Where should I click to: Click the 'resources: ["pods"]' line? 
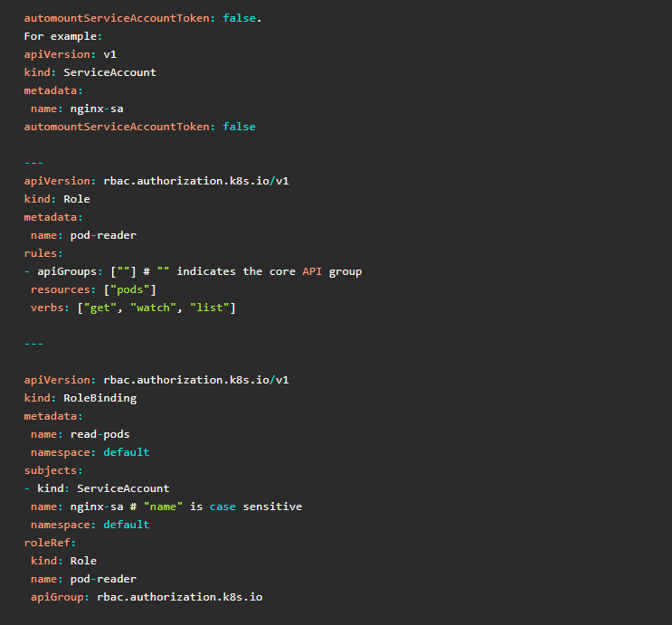pyautogui.click(x=93, y=289)
